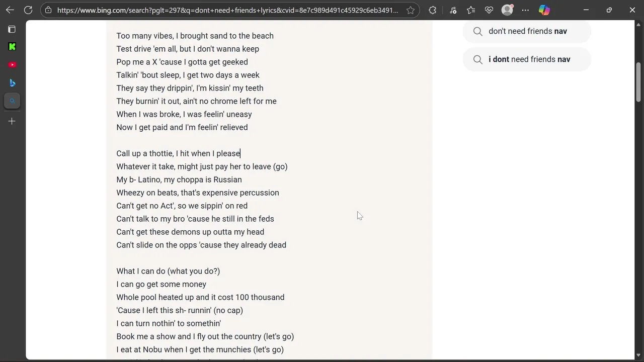
Task: Click magnifier icon beside "don't need friends nav"
Action: pos(478,31)
